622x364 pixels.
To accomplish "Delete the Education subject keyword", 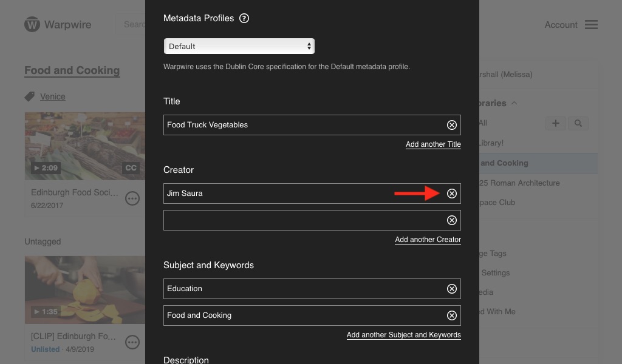I will click(x=451, y=289).
